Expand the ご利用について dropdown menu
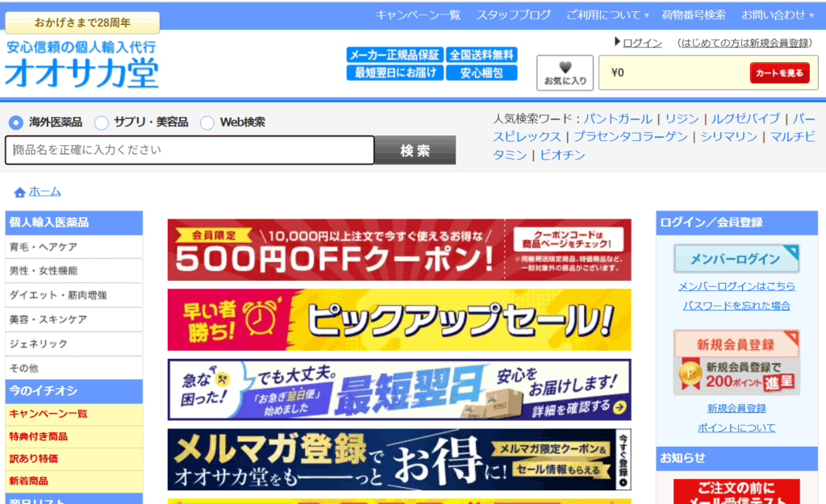The height and width of the screenshot is (504, 826). [607, 15]
